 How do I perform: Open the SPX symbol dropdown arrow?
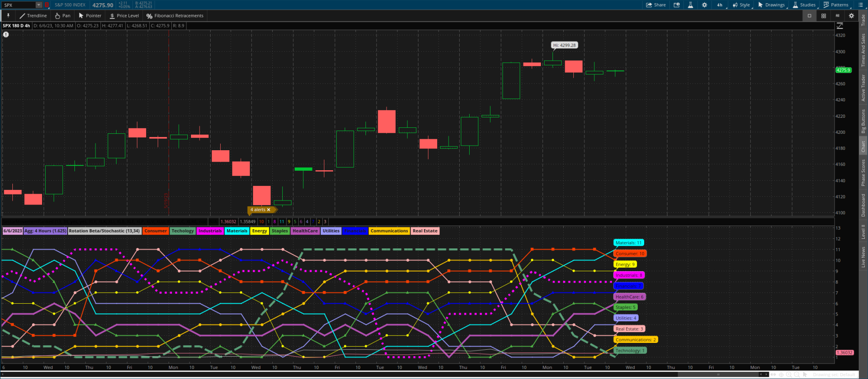coord(39,5)
